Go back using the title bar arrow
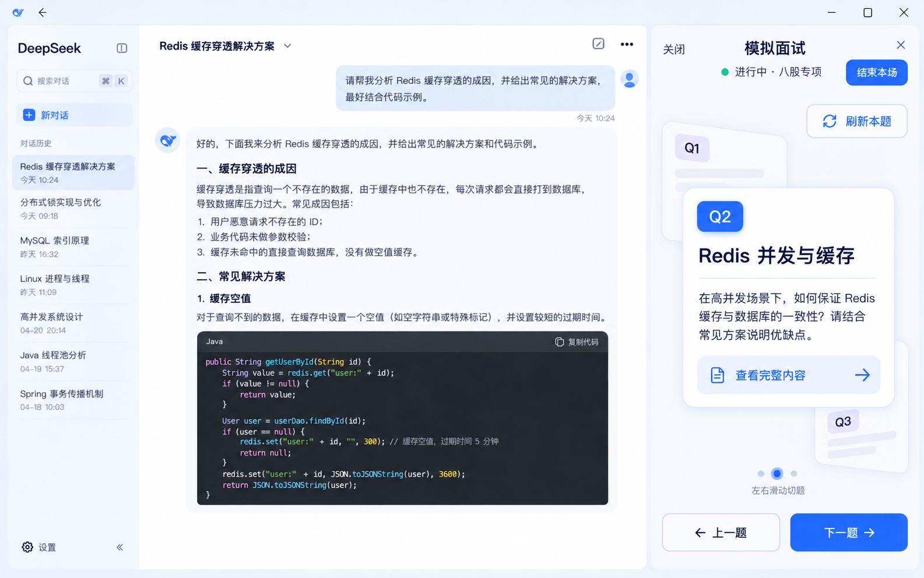The image size is (924, 578). click(43, 12)
